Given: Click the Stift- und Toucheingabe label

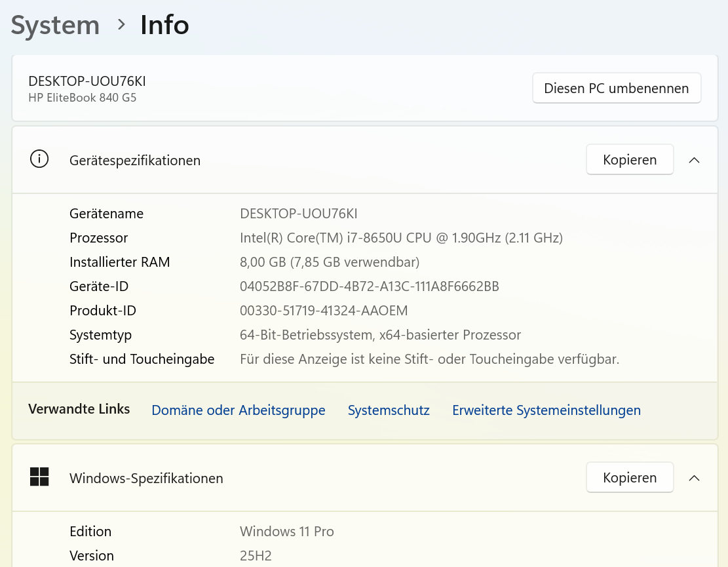Looking at the screenshot, I should pyautogui.click(x=142, y=359).
